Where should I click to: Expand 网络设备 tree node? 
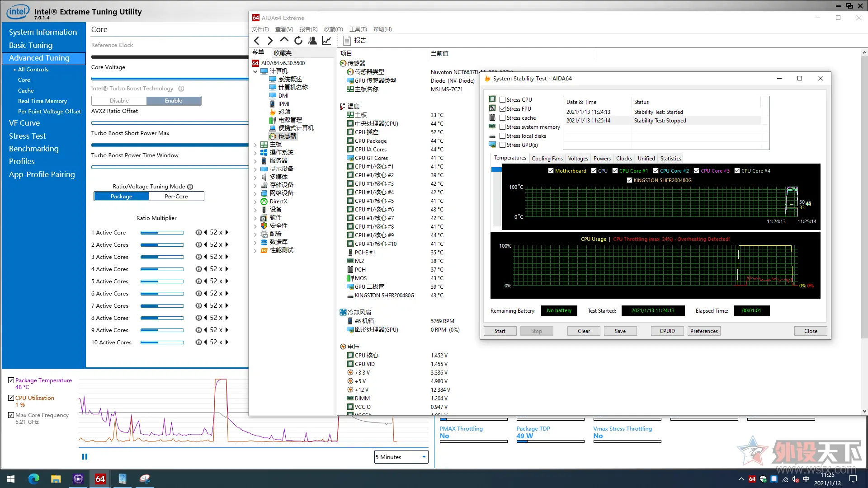point(255,193)
